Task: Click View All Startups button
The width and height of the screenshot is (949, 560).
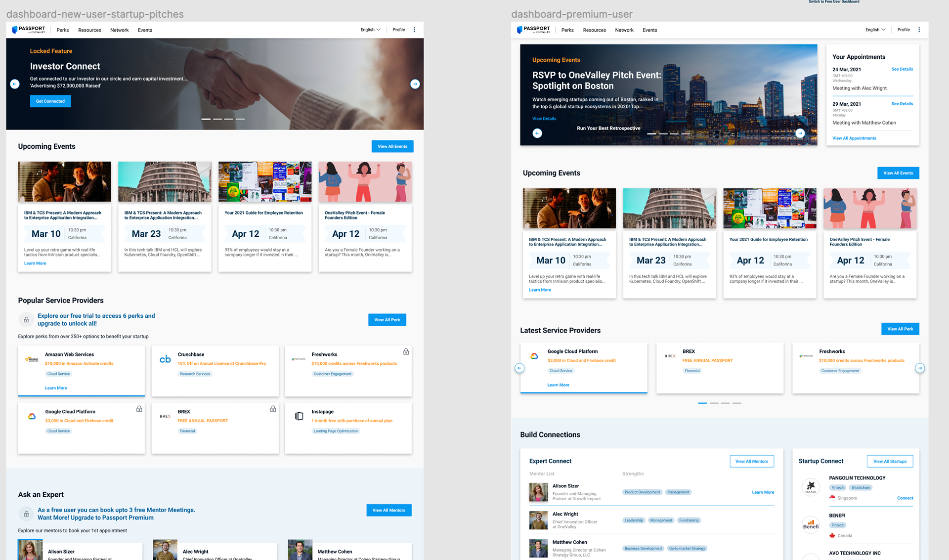Action: 890,461
